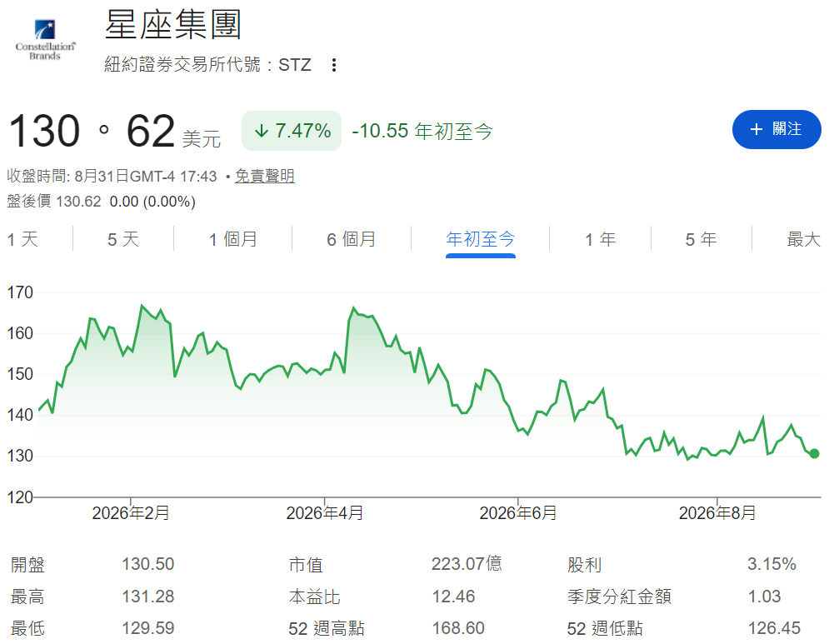Click the -10.55 年初至今 change text
829x644 pixels.
[x=422, y=131]
